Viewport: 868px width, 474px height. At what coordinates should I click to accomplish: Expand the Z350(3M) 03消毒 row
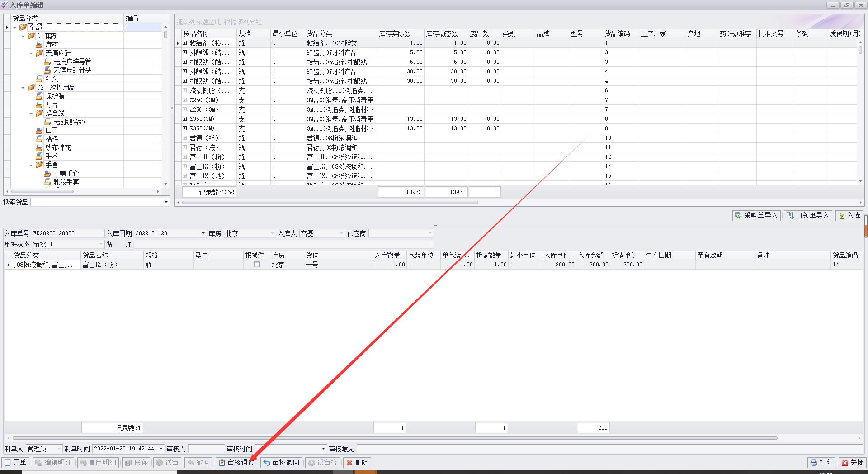click(x=185, y=119)
